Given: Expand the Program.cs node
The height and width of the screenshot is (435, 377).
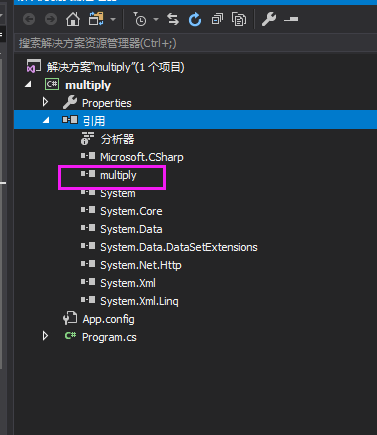Looking at the screenshot, I should point(46,336).
